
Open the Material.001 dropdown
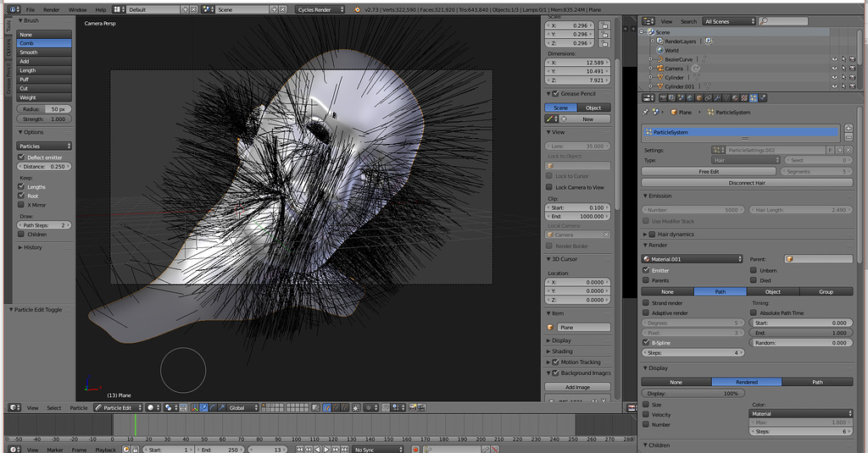click(692, 259)
